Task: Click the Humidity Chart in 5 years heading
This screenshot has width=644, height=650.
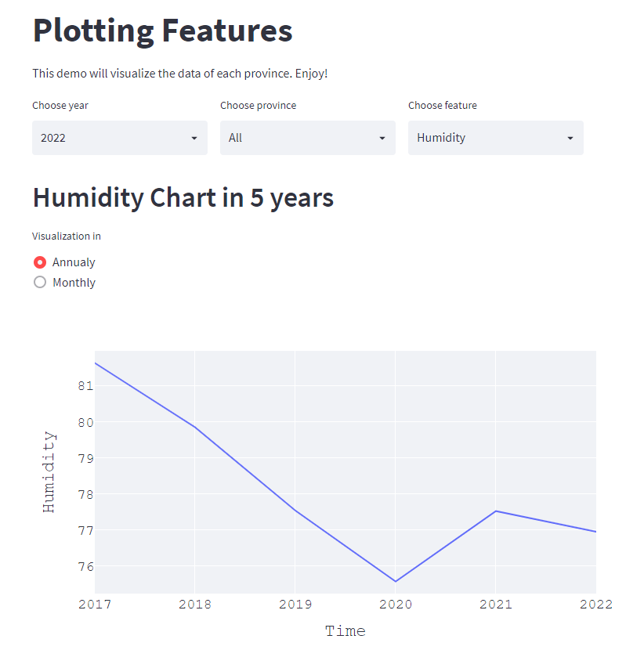Action: pyautogui.click(x=183, y=197)
